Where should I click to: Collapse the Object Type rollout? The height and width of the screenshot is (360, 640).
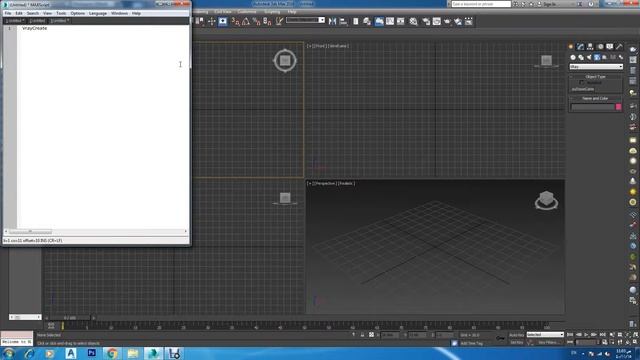click(596, 77)
